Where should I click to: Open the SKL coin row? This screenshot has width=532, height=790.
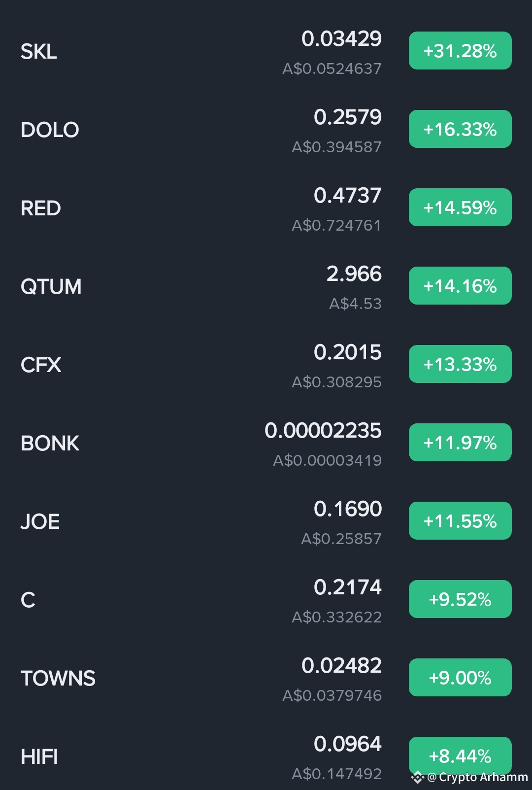tap(266, 51)
